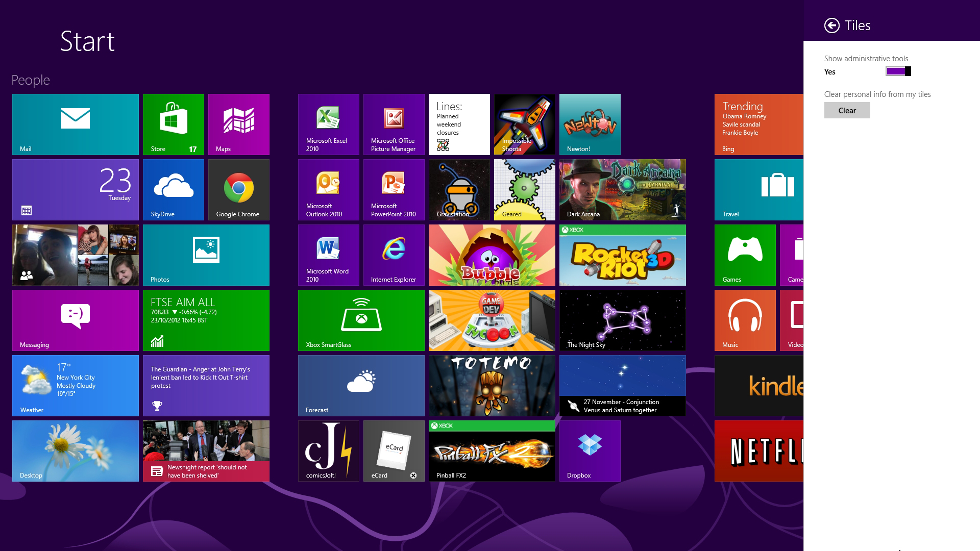Open the comicsJolt! tile

click(329, 451)
